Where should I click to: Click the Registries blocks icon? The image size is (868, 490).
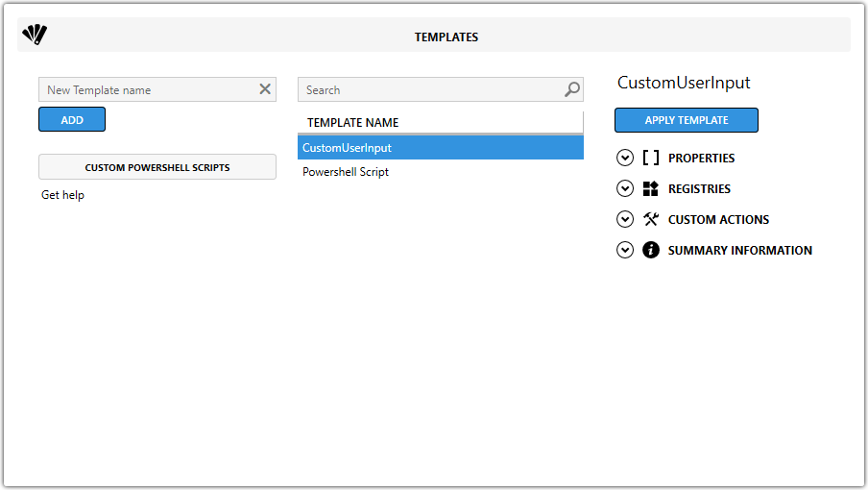click(650, 189)
